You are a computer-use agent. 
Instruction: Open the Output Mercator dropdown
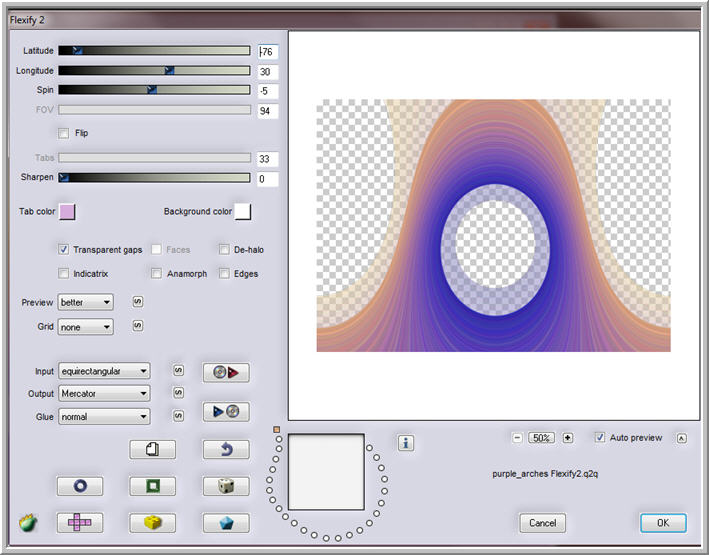[104, 394]
